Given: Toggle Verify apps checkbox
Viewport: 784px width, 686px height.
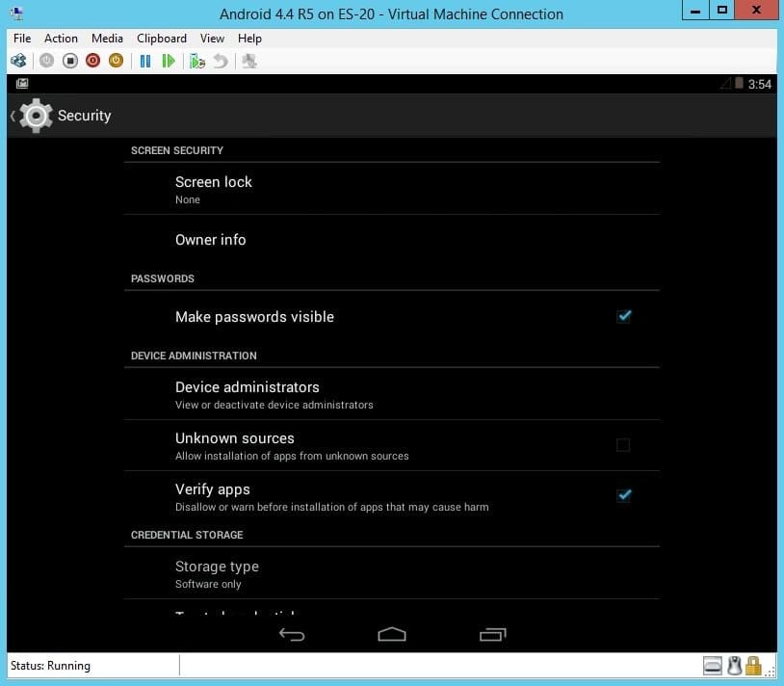Looking at the screenshot, I should (x=623, y=495).
